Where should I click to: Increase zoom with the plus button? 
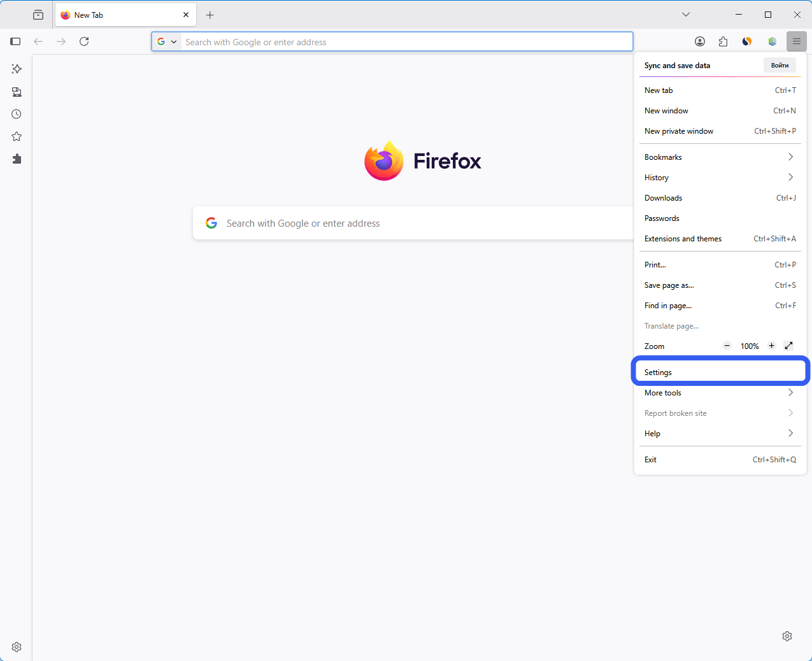771,346
